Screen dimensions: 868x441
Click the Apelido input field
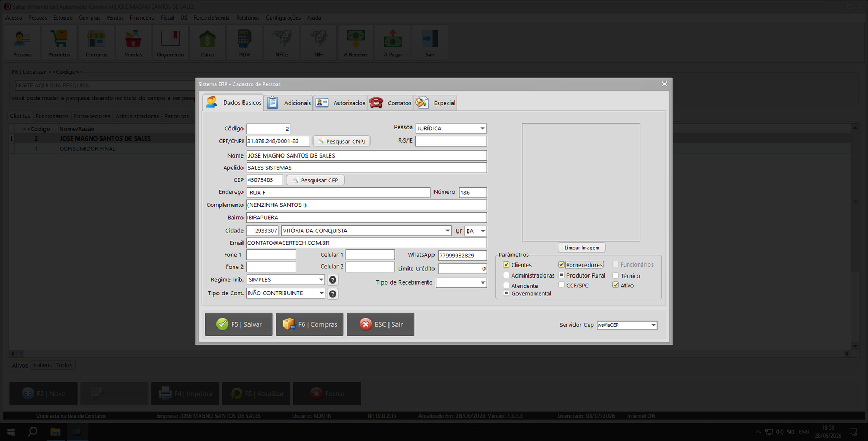[x=367, y=168]
